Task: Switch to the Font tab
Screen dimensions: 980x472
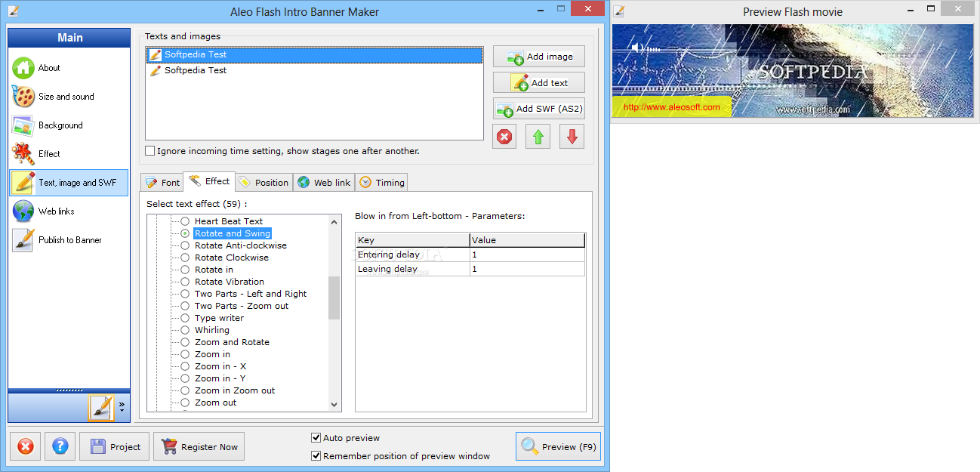Action: [x=162, y=183]
